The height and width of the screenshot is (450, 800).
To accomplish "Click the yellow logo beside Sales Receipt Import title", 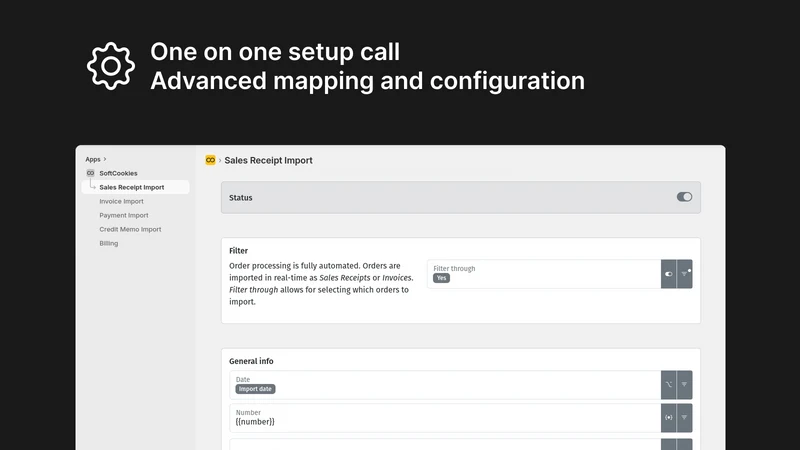I will tap(210, 160).
